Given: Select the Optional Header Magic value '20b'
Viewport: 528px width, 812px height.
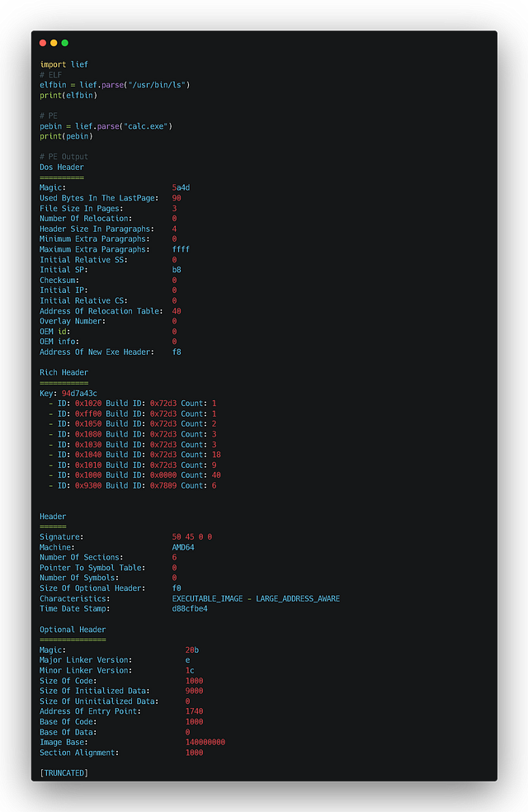Looking at the screenshot, I should pyautogui.click(x=192, y=650).
